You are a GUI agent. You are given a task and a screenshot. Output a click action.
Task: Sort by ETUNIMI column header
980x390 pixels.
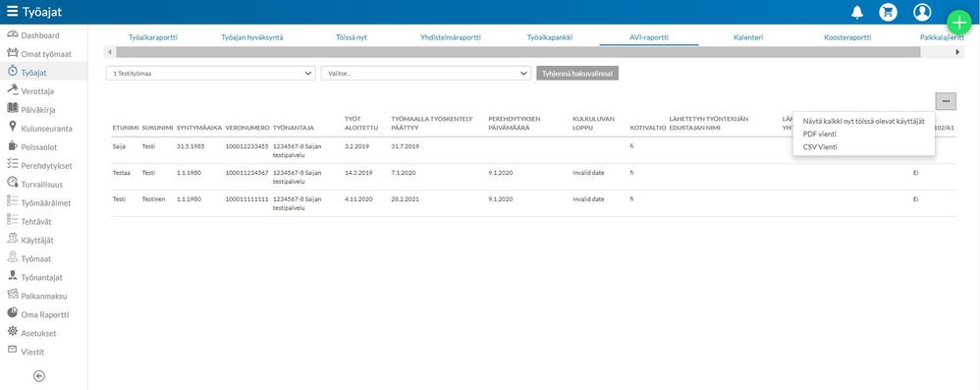(125, 128)
